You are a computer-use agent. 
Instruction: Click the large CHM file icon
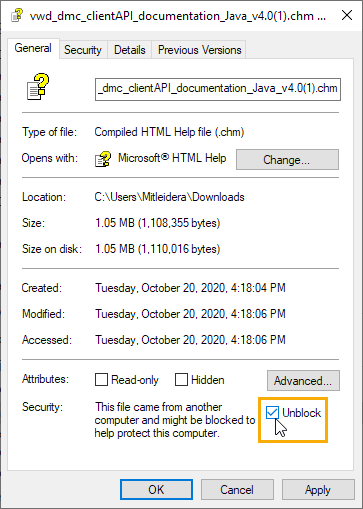pos(38,87)
